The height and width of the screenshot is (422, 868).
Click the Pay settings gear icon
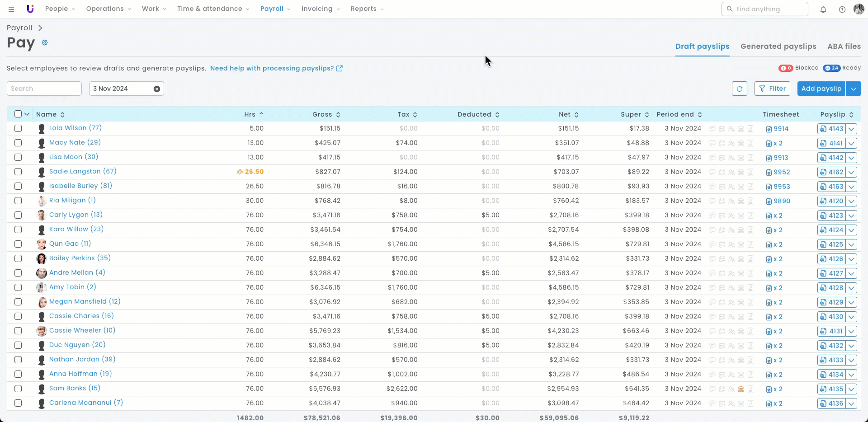point(45,42)
